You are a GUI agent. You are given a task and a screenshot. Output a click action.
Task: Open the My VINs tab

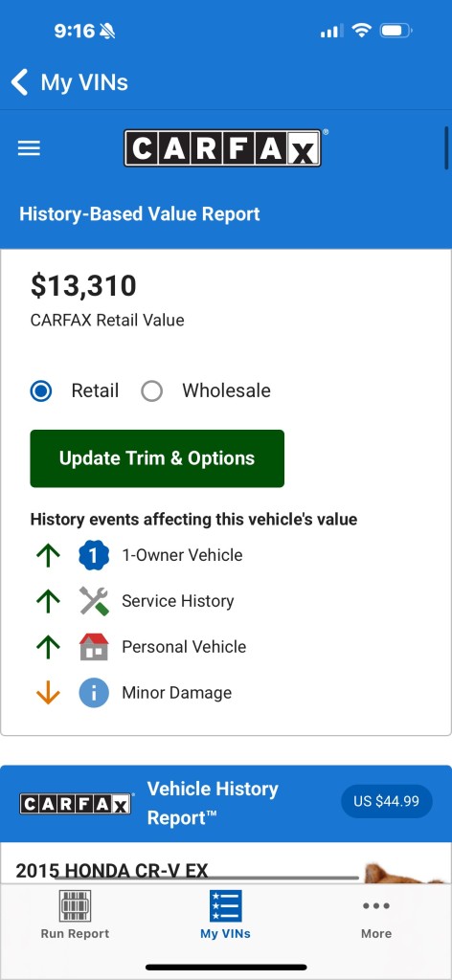click(225, 915)
